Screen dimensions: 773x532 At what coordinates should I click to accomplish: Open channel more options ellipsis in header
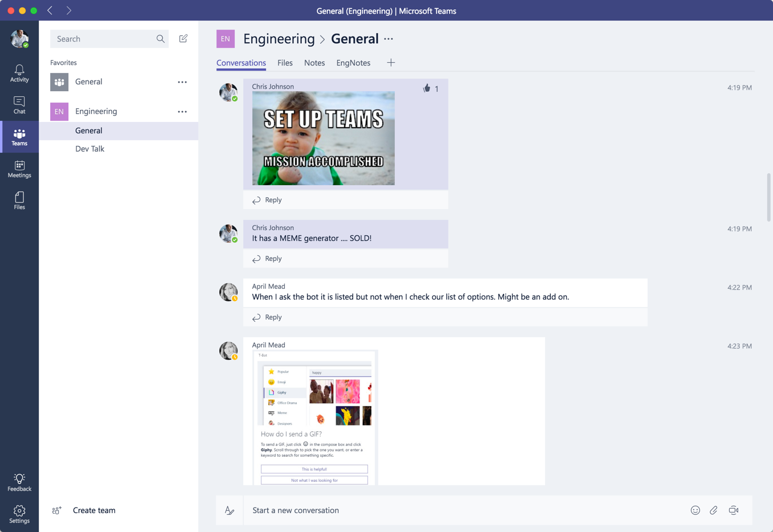tap(388, 39)
